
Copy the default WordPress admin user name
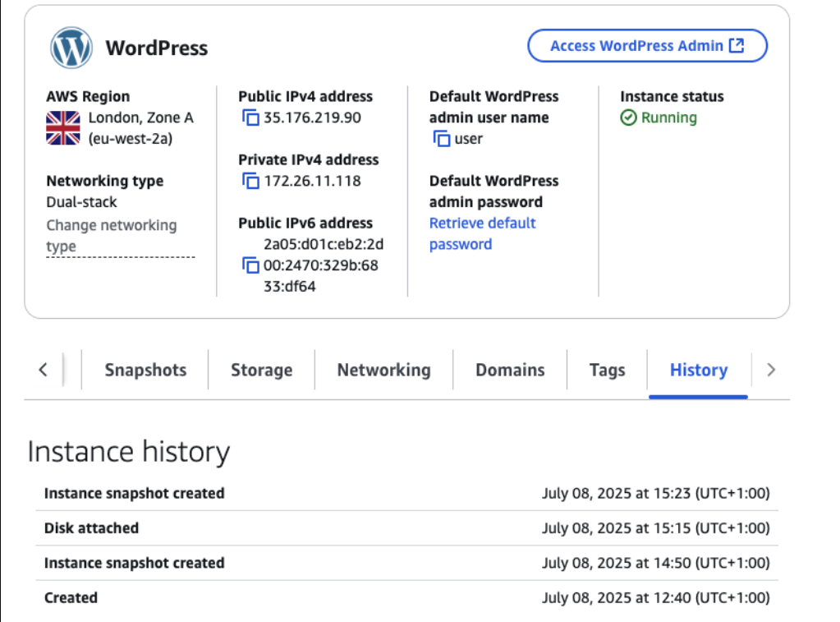[442, 138]
